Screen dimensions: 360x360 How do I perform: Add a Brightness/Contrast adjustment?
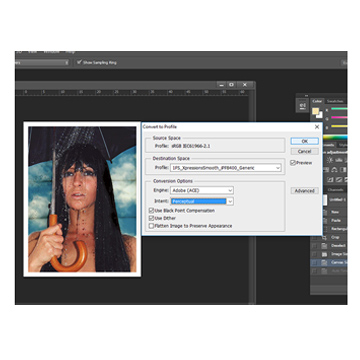click(330, 160)
